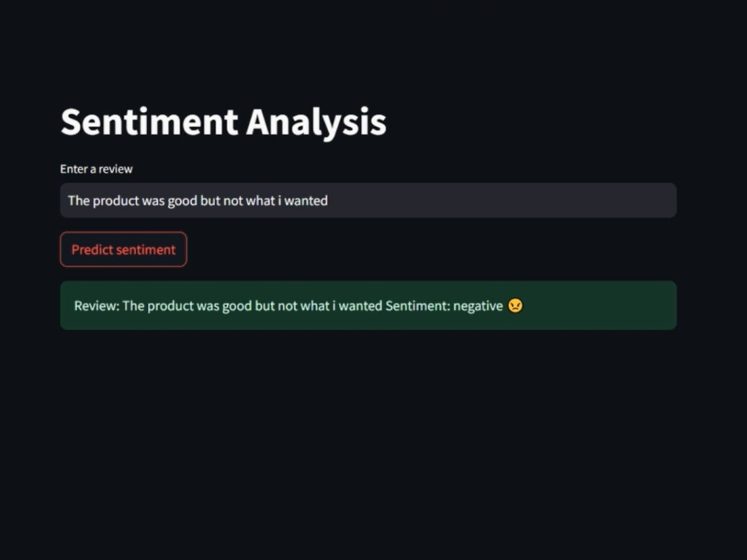Click the word Review: in the result box
The height and width of the screenshot is (560, 747).
tap(96, 305)
